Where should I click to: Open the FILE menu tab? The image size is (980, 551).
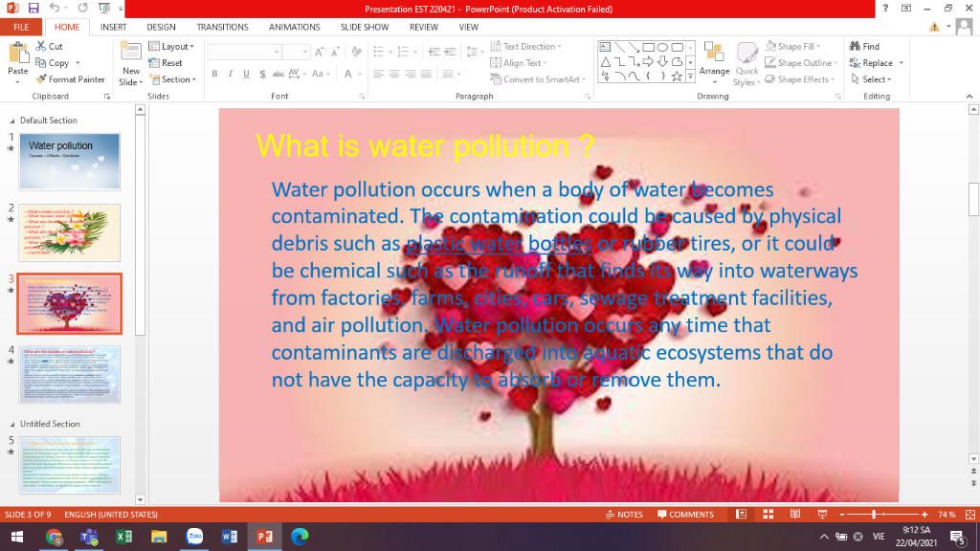point(20,27)
